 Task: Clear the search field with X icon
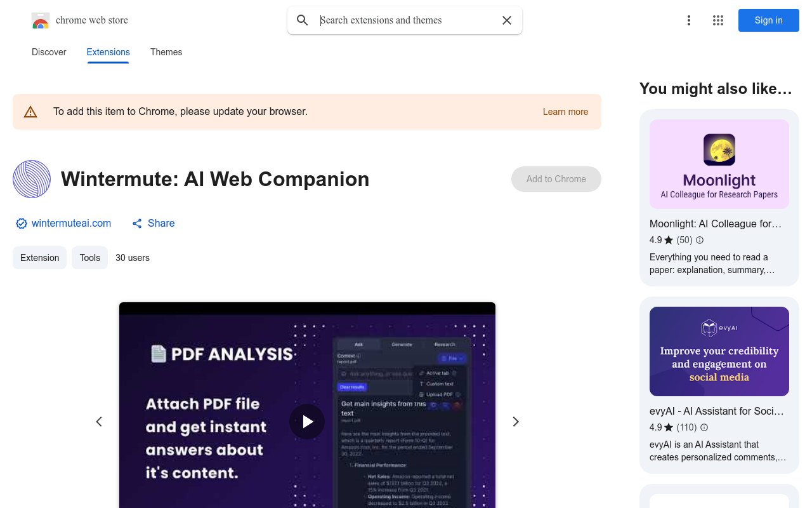point(507,20)
